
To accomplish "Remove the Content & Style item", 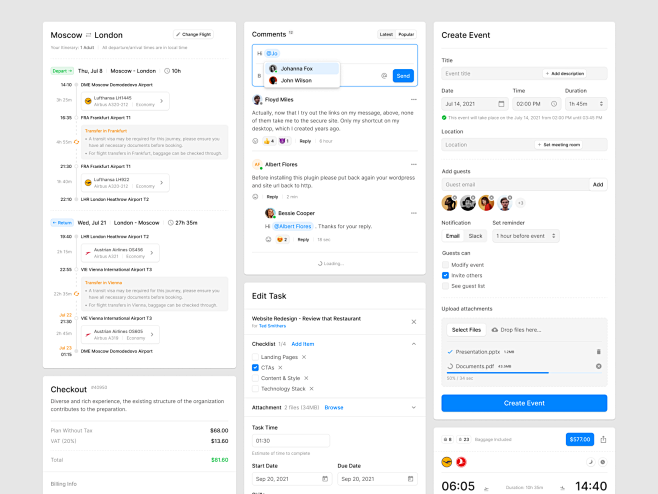I will click(306, 378).
